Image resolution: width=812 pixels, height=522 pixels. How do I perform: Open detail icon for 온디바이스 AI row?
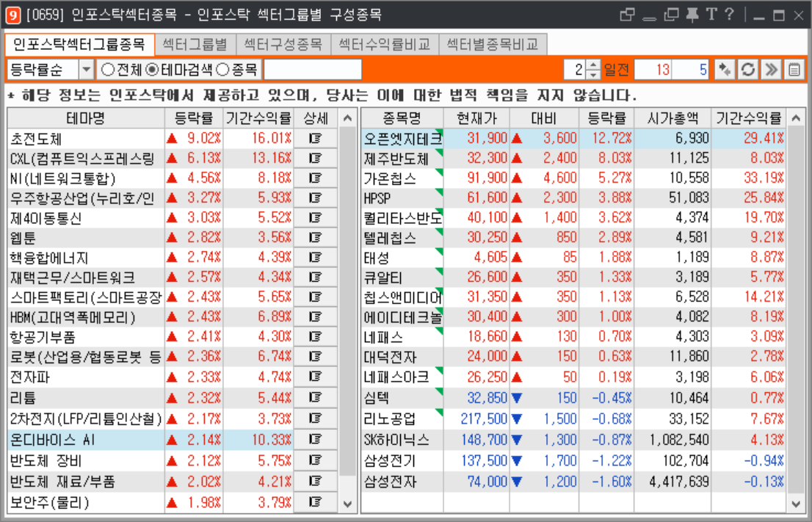[x=315, y=439]
